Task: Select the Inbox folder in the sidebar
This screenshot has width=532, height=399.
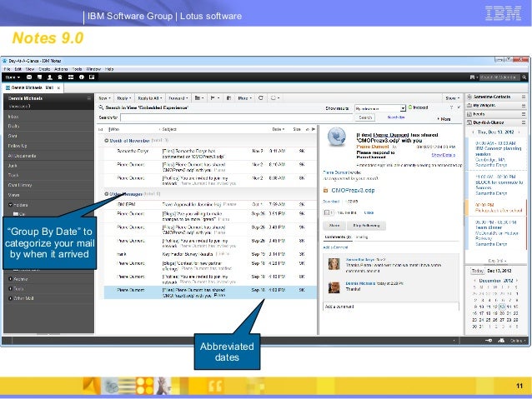Action: click(13, 117)
